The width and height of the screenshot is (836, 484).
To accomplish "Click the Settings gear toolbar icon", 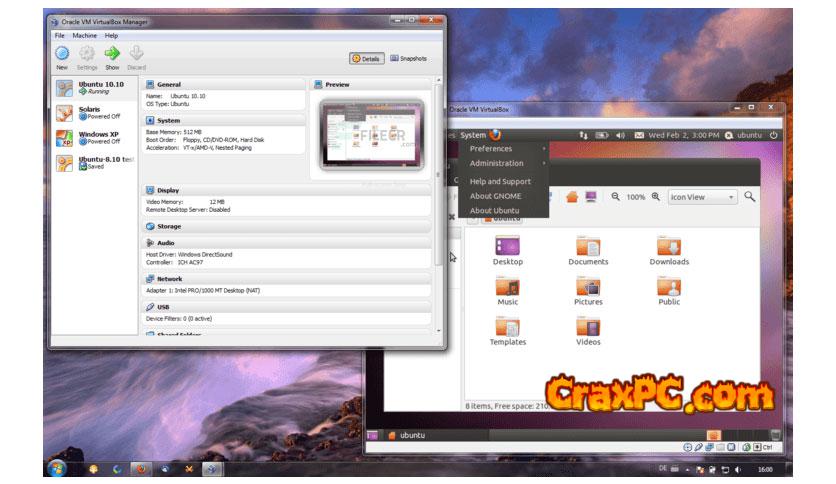I will tap(86, 53).
